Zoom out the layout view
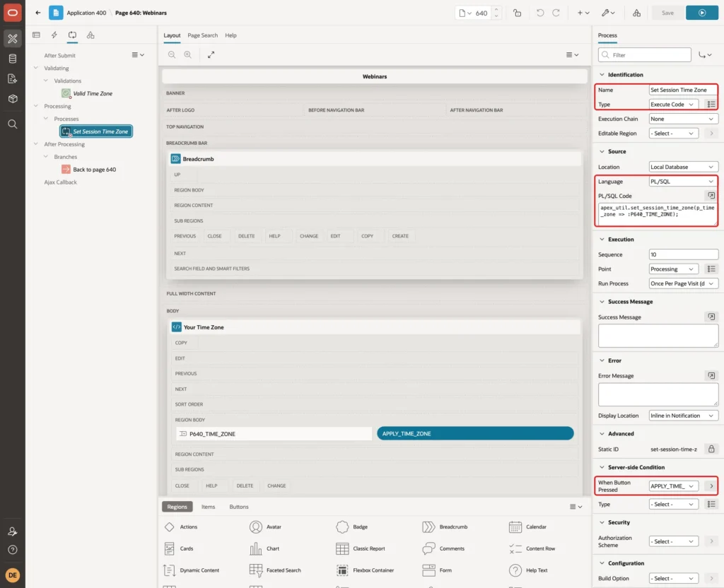This screenshot has width=724, height=588. tap(172, 54)
